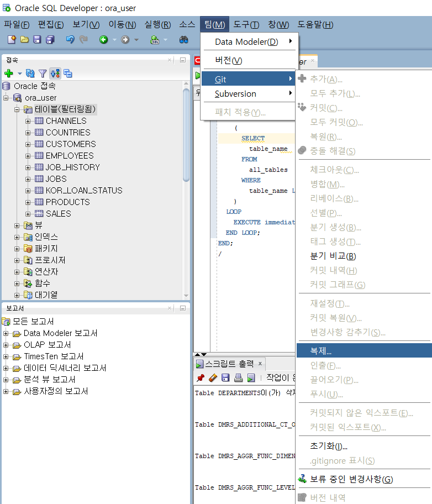
Task: Select the PRODUCTS table
Action: click(x=68, y=202)
